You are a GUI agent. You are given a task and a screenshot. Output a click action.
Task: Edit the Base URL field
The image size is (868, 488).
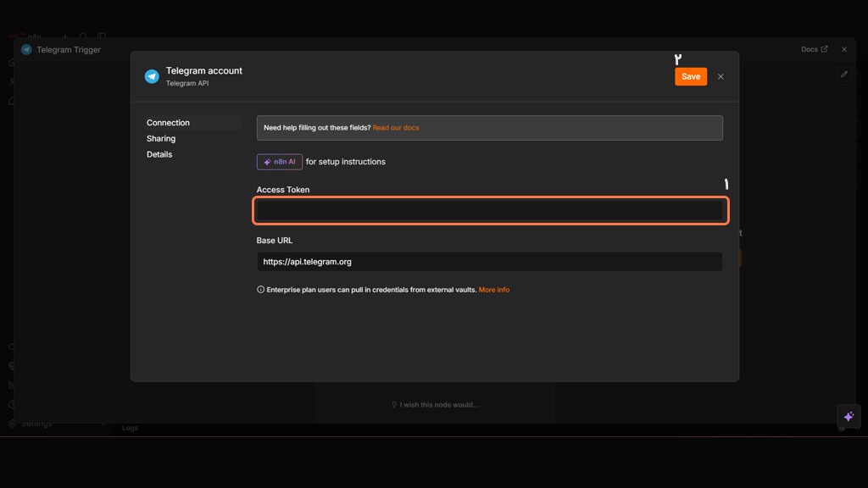click(489, 262)
